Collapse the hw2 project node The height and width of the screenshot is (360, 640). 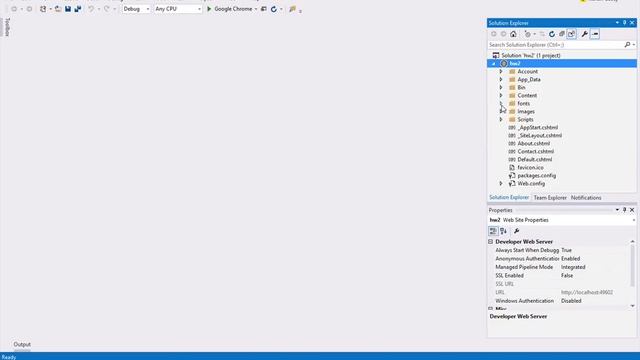point(494,64)
